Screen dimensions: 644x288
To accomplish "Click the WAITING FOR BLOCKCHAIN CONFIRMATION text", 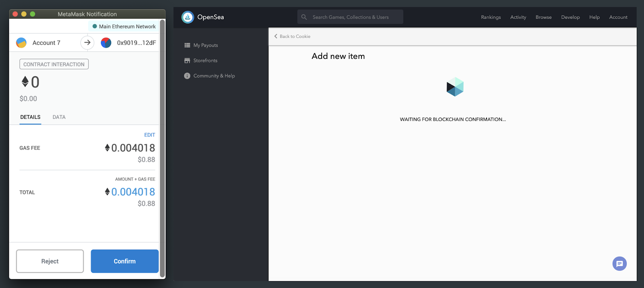I will 453,119.
